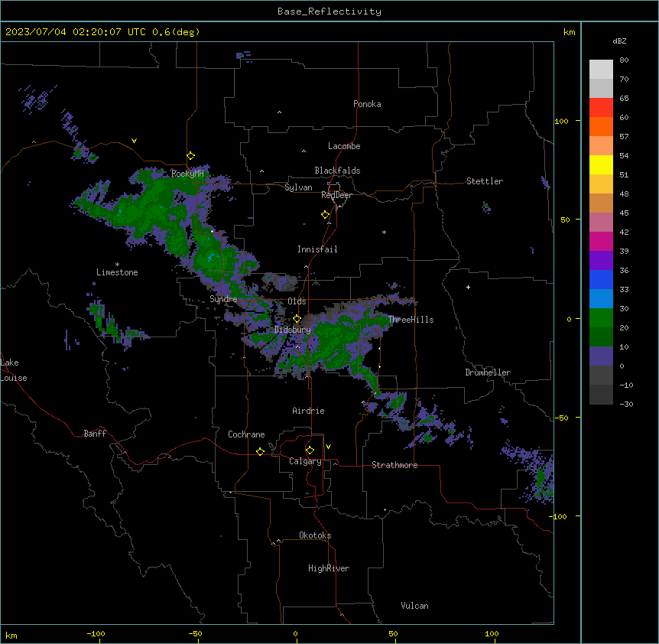Click the yellow v marker northwest of RockyMH

pyautogui.click(x=134, y=141)
